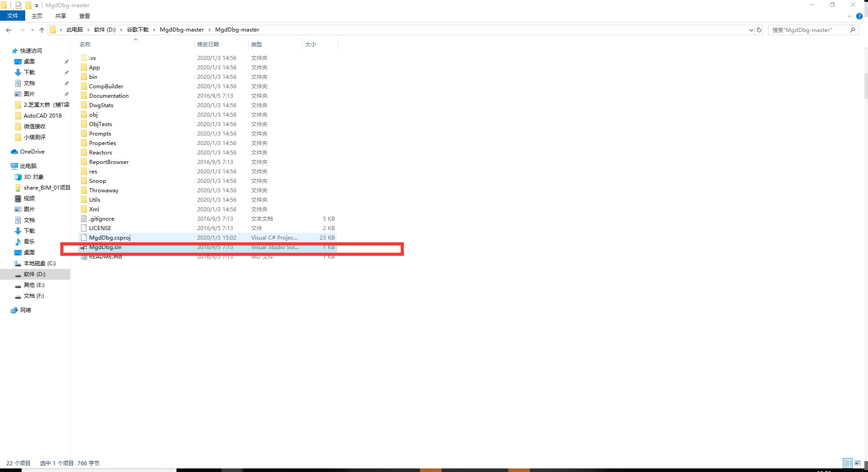The width and height of the screenshot is (868, 472).
Task: Select the obj folder
Action: tap(208, 114)
